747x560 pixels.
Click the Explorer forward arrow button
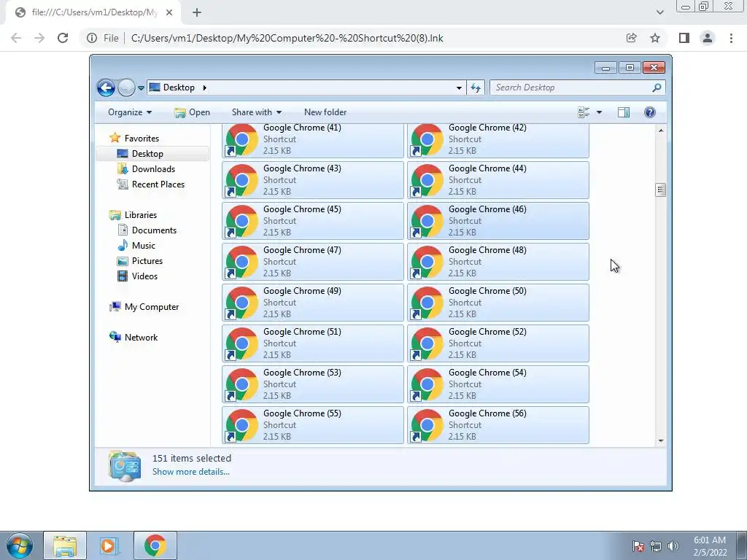click(126, 87)
